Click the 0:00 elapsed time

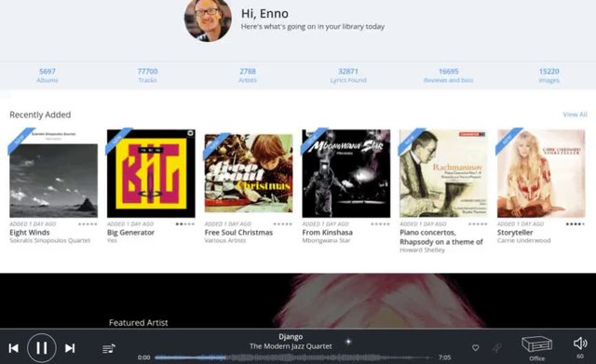[x=144, y=357]
